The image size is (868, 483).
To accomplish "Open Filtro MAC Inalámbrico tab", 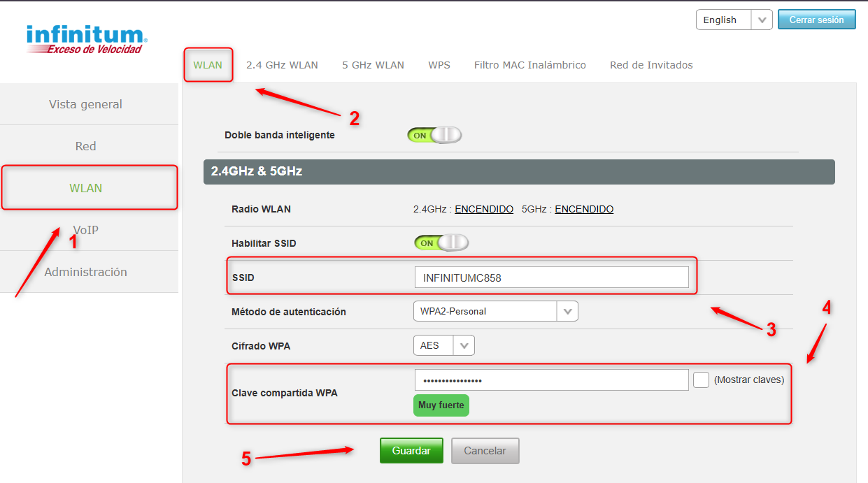I will click(529, 65).
